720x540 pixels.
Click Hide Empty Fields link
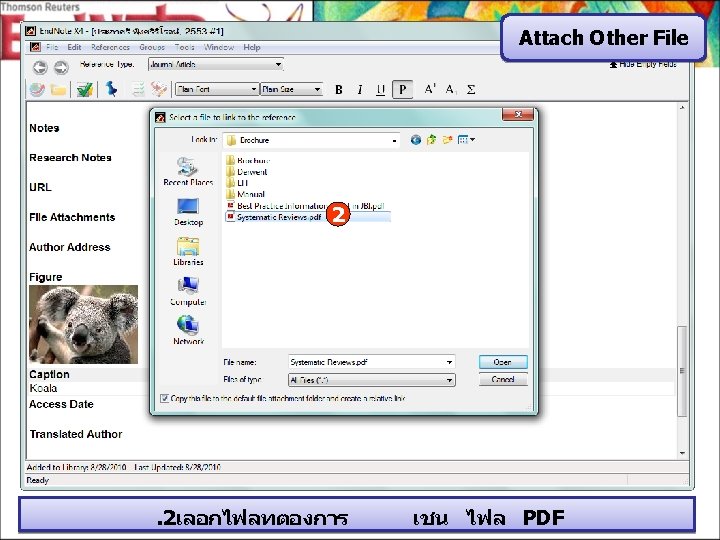pos(643,64)
